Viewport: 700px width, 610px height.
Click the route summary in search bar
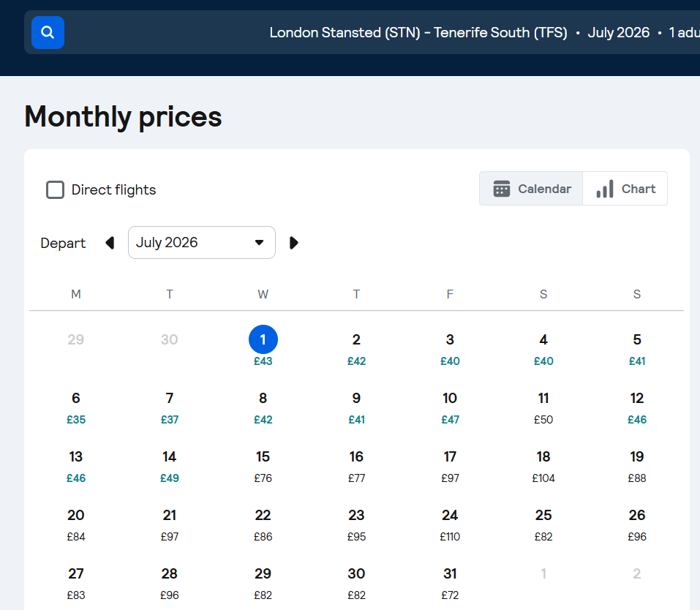click(x=418, y=33)
